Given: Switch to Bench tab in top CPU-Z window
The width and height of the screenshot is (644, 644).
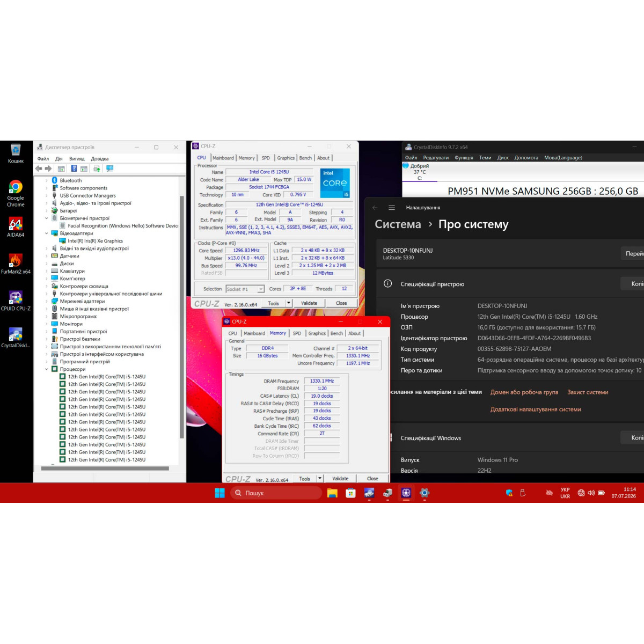Looking at the screenshot, I should pyautogui.click(x=305, y=158).
